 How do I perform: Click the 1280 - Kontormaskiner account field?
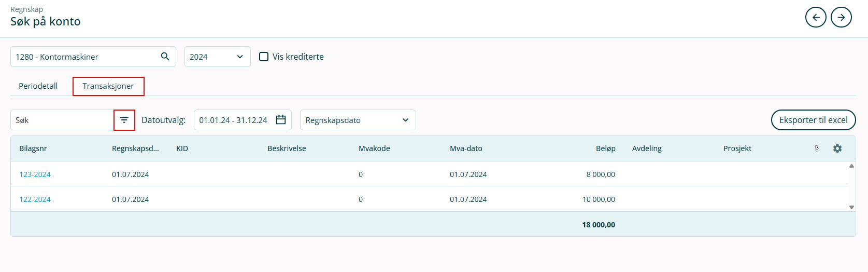(86, 57)
